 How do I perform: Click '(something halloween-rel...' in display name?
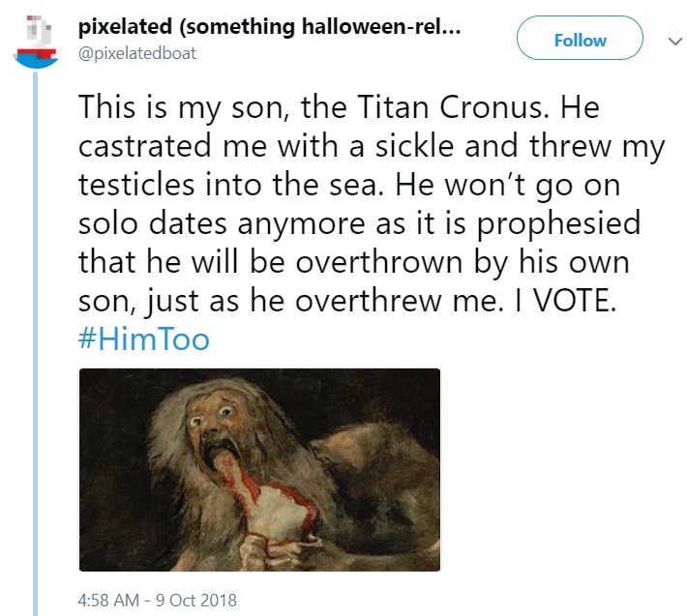[320, 27]
